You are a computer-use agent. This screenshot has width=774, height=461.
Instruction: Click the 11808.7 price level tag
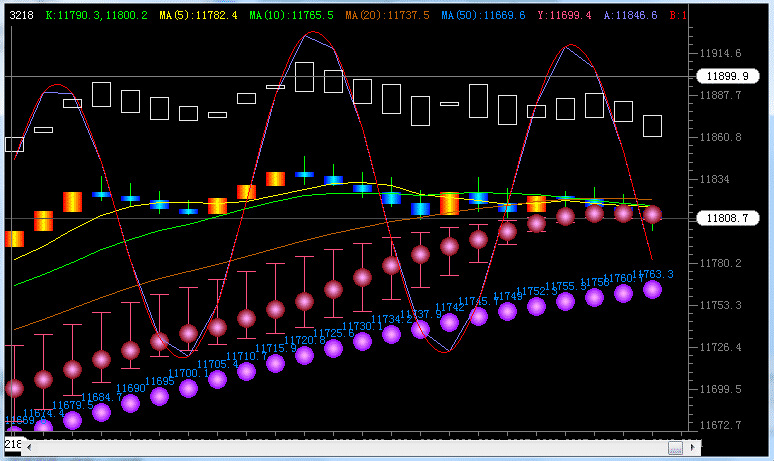point(721,218)
